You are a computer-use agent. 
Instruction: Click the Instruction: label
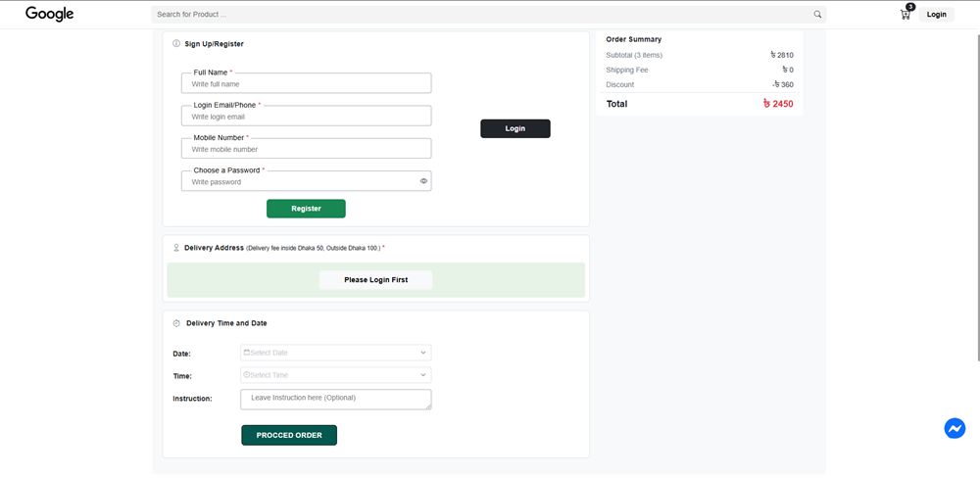[x=192, y=399]
